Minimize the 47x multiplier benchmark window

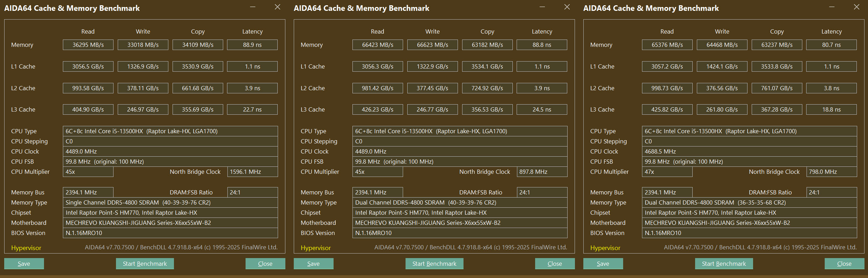click(x=832, y=7)
